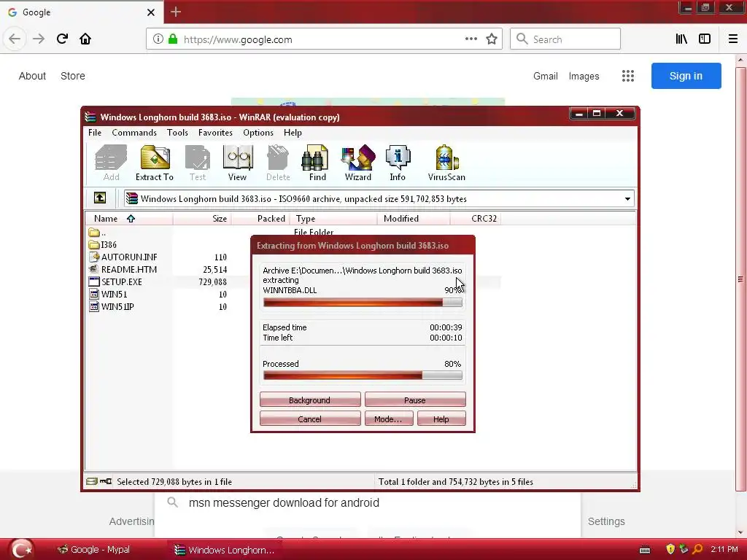Go to Firefox home page icon
This screenshot has width=747, height=560.
point(85,39)
